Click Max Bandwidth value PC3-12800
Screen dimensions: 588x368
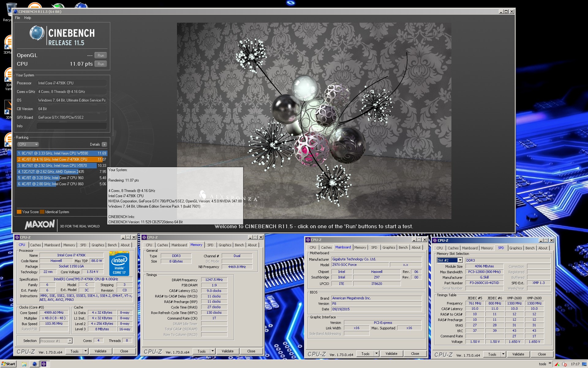pos(484,272)
